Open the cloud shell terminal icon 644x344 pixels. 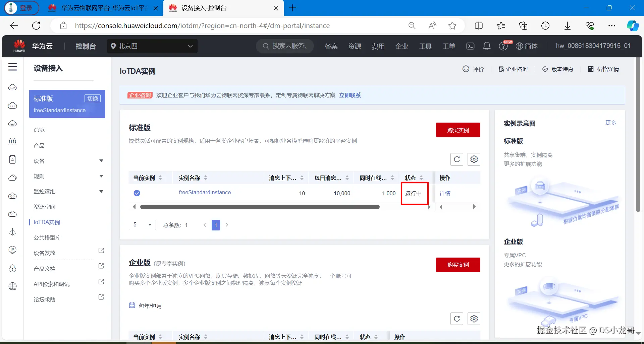(470, 46)
